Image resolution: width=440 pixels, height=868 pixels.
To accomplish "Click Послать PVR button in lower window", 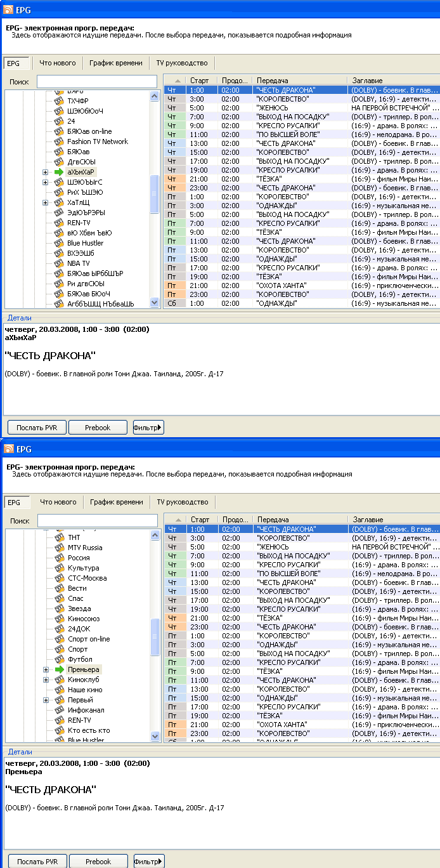I will 37,862.
